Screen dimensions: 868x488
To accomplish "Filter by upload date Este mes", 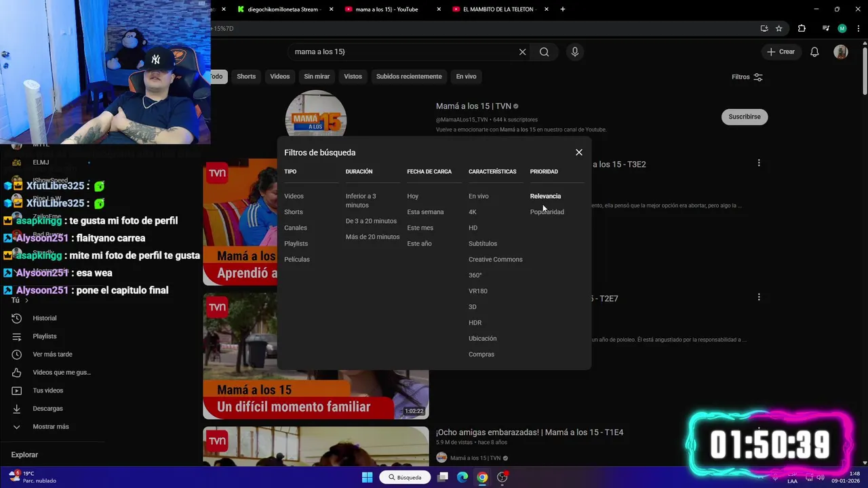I will [420, 228].
